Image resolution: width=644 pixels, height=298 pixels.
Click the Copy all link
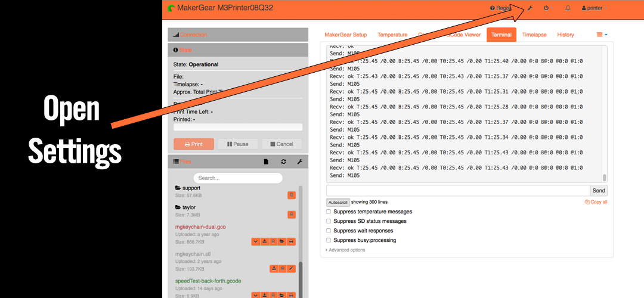(596, 202)
